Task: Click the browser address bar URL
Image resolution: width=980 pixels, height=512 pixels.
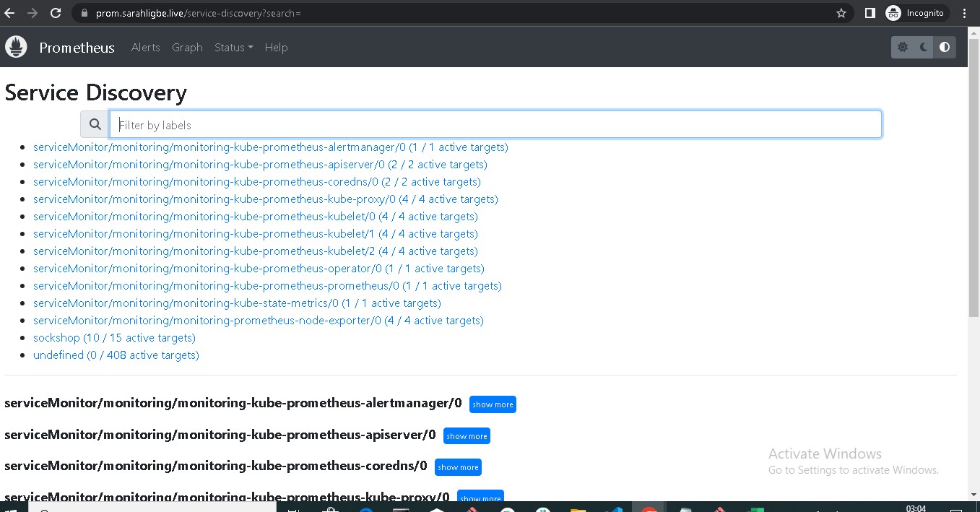Action: pyautogui.click(x=198, y=13)
